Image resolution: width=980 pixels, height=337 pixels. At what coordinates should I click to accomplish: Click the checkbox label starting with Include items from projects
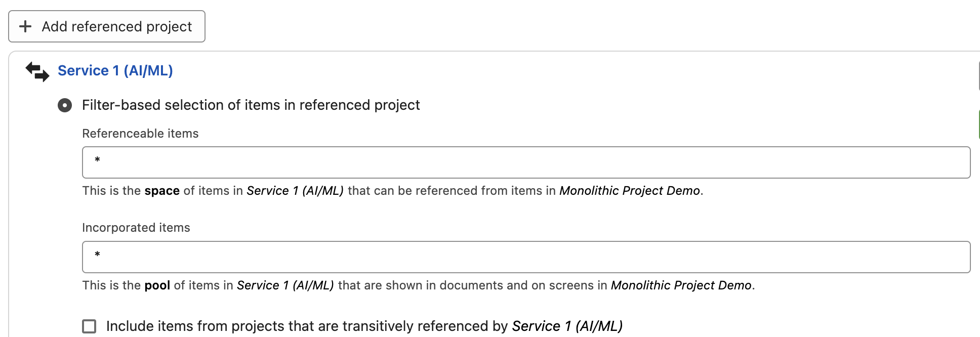364,326
